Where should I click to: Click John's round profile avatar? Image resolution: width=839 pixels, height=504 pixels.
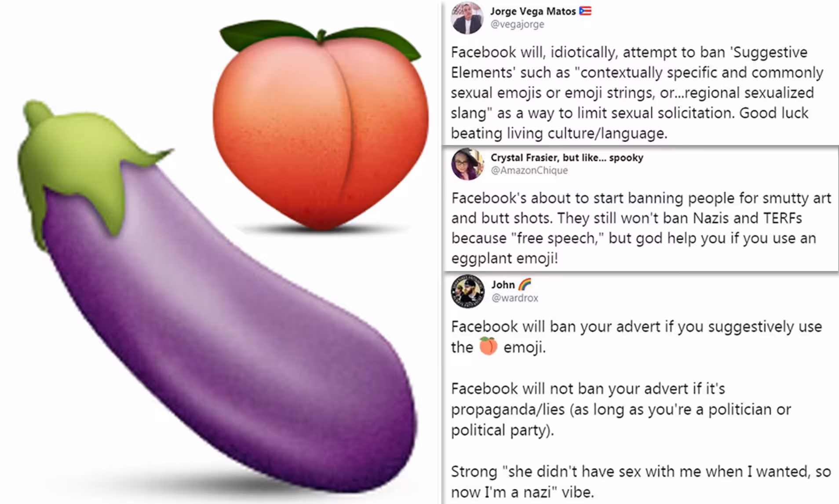(x=467, y=291)
